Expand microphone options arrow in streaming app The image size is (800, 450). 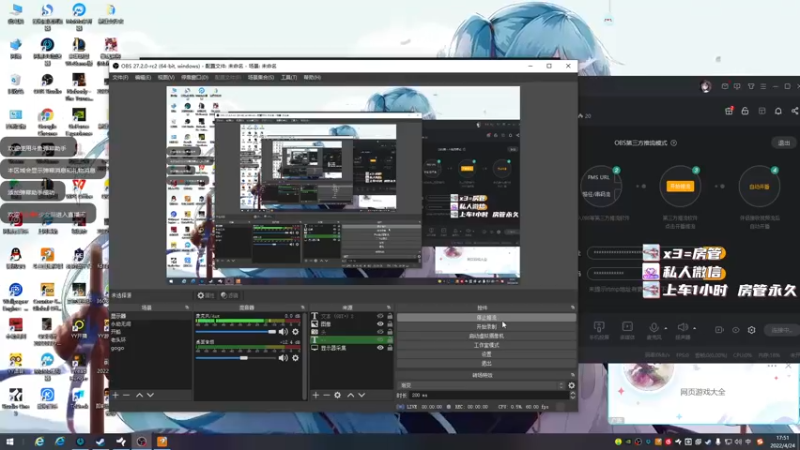666,329
